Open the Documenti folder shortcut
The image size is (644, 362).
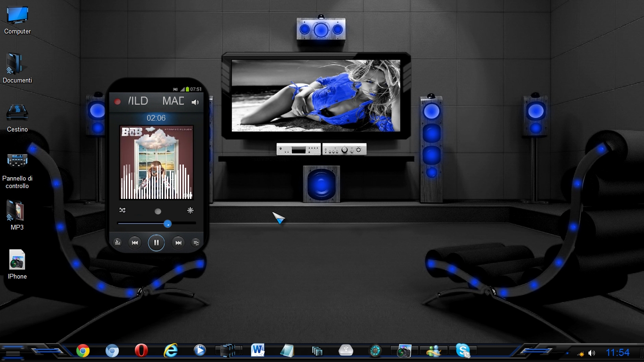pos(17,64)
